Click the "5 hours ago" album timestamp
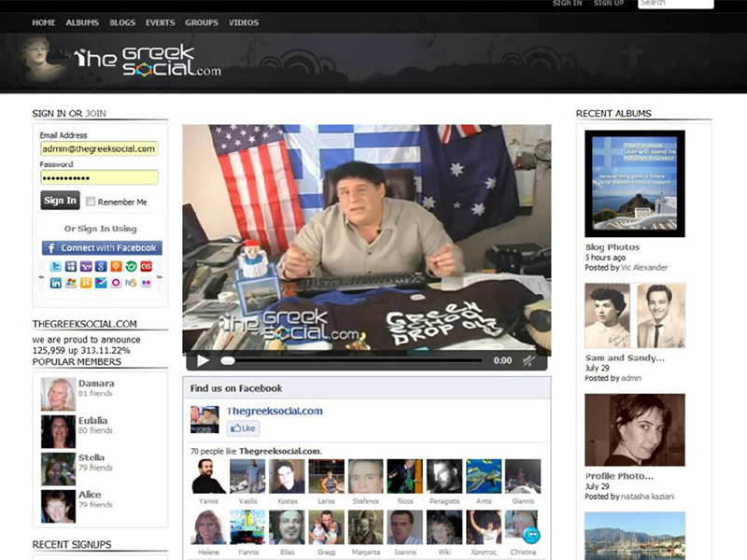Viewport: 747px width, 560px height. (605, 258)
